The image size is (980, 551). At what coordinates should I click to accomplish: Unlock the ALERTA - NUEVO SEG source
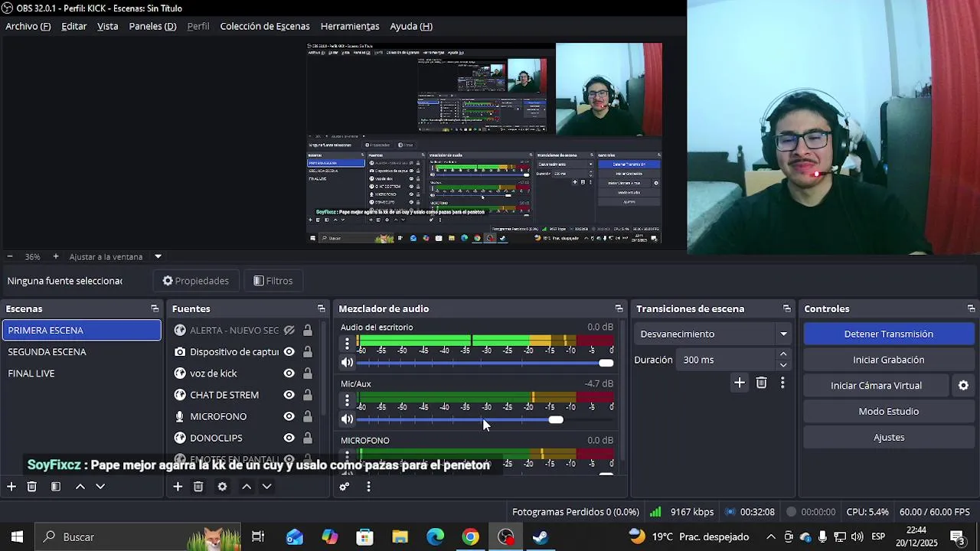(x=308, y=331)
